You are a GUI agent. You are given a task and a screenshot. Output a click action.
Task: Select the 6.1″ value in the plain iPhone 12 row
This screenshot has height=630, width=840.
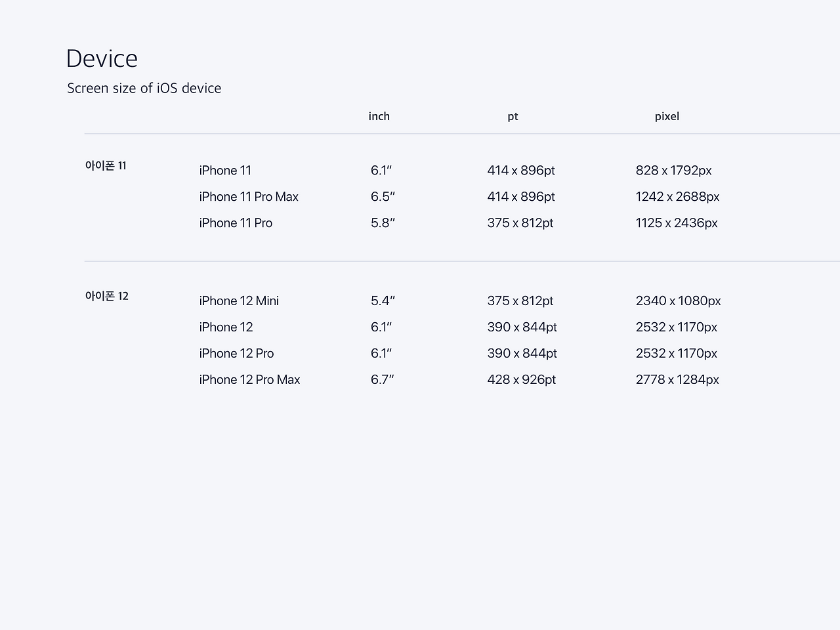381,327
